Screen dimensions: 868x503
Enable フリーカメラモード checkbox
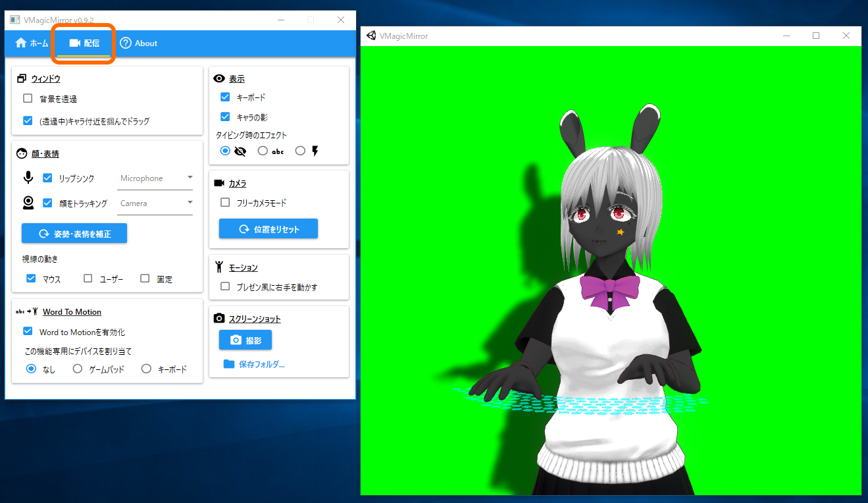point(225,203)
